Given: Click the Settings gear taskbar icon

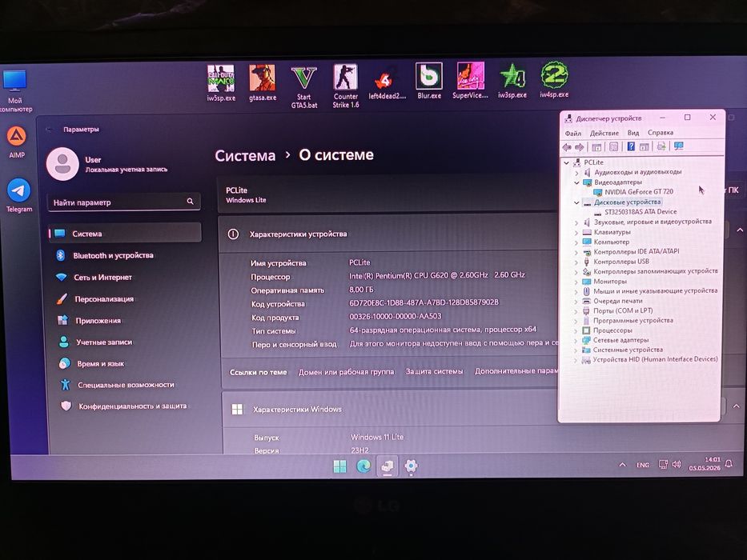Looking at the screenshot, I should click(x=412, y=466).
